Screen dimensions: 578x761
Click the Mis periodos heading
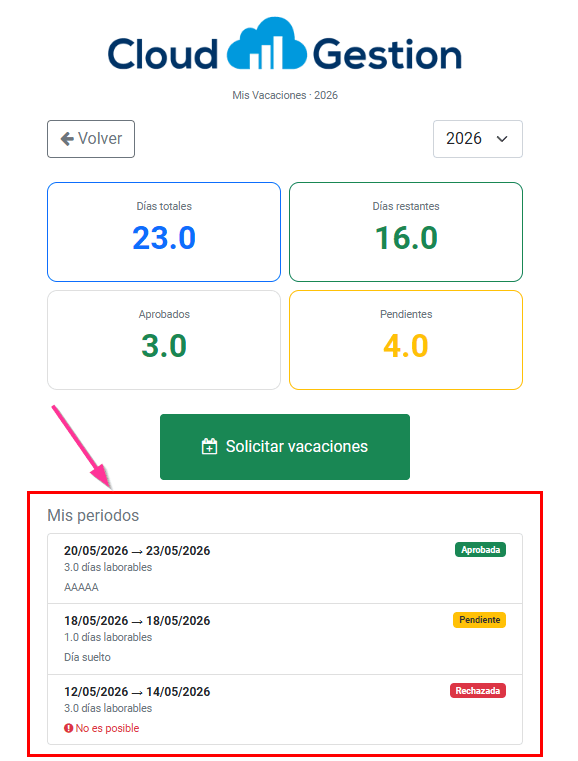(93, 515)
